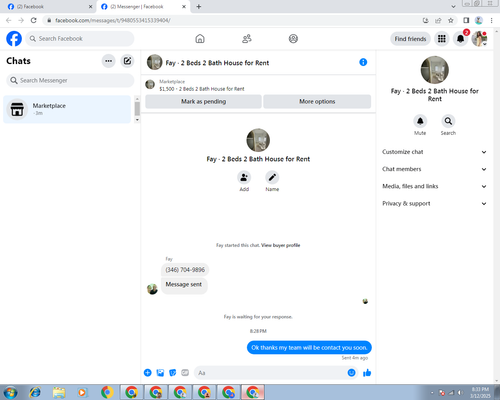Mute the conversation with bell icon
Image resolution: width=500 pixels, height=400 pixels.
tap(420, 121)
